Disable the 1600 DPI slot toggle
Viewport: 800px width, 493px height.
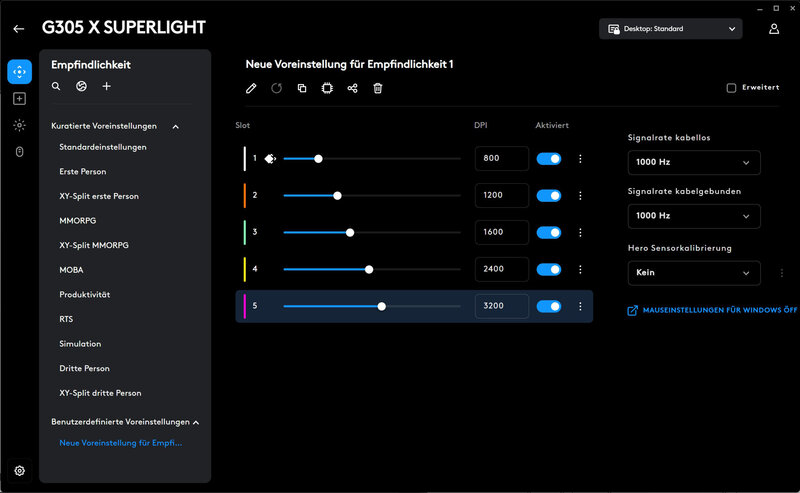point(549,232)
